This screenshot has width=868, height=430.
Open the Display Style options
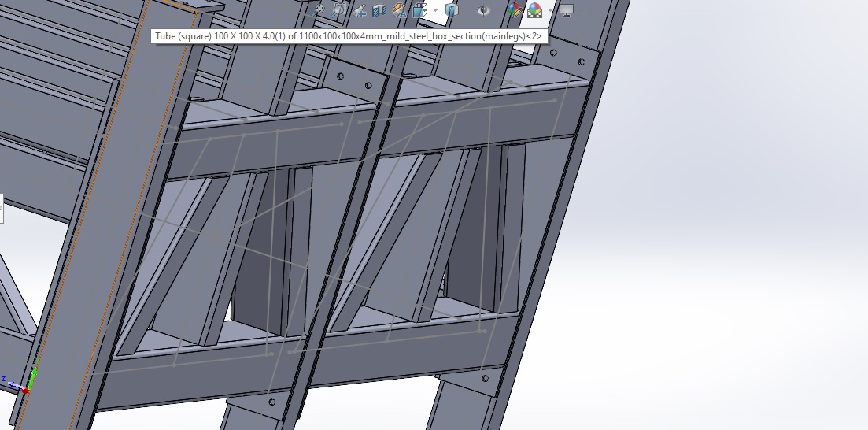point(452,10)
